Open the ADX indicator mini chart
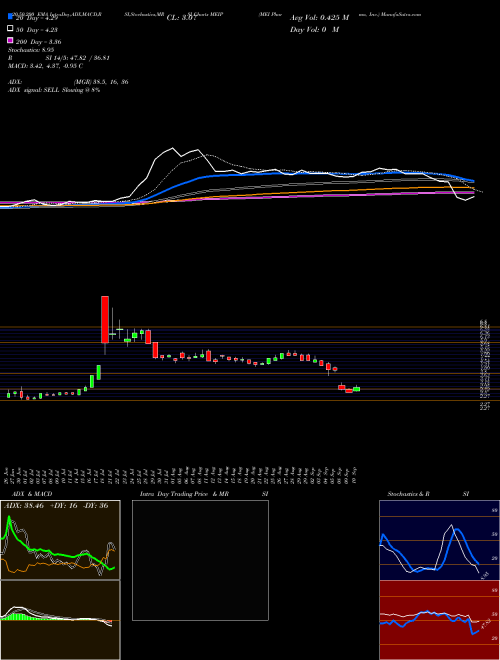 (60, 540)
